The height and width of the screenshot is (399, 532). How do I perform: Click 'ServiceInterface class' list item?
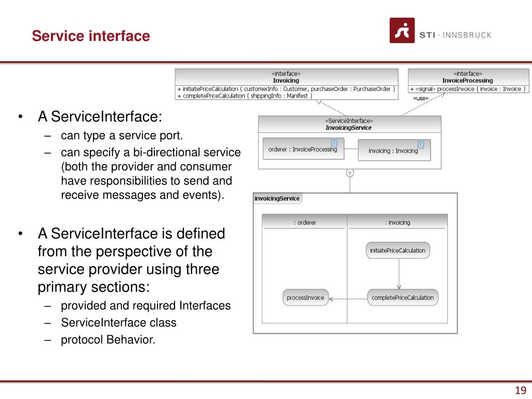(x=119, y=322)
